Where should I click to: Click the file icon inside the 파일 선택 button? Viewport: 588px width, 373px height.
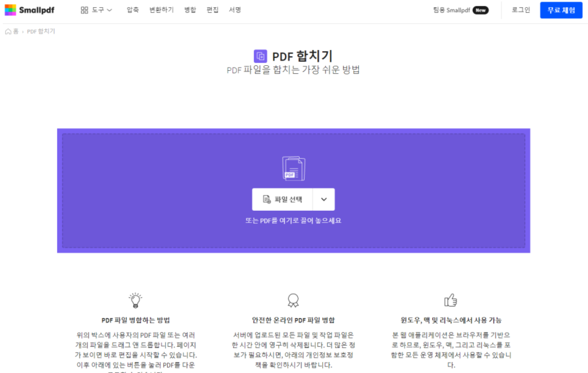click(266, 199)
